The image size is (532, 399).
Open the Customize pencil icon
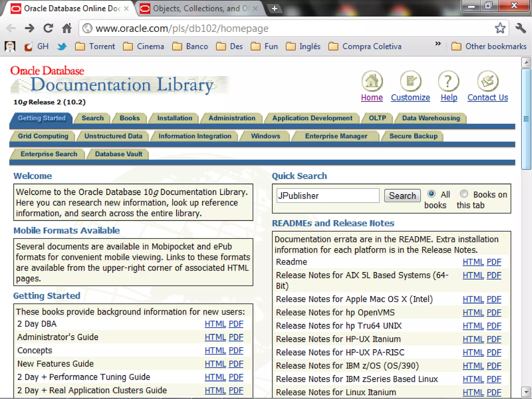410,81
